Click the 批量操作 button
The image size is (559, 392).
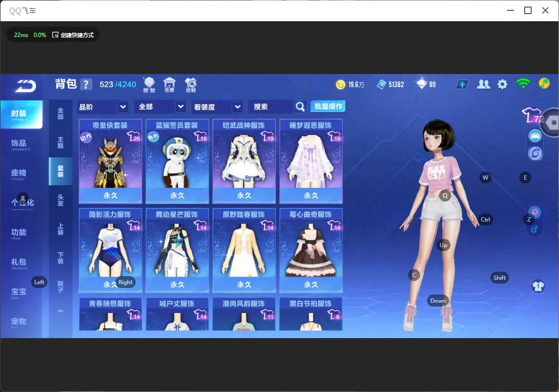[x=328, y=107]
